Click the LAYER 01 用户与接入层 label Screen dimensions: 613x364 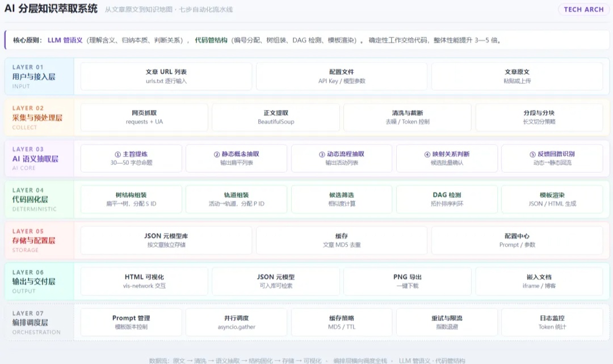tap(39, 77)
